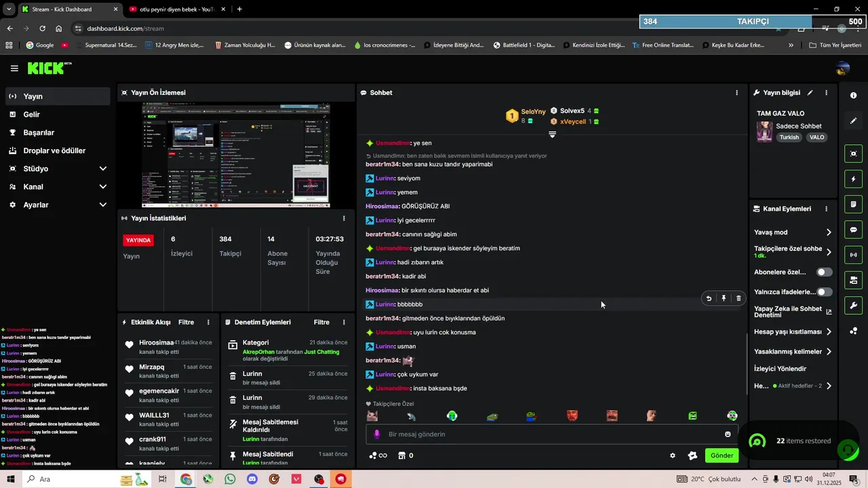Select the pencil edit icon in the right sidebar
868x488 pixels.
click(854, 121)
